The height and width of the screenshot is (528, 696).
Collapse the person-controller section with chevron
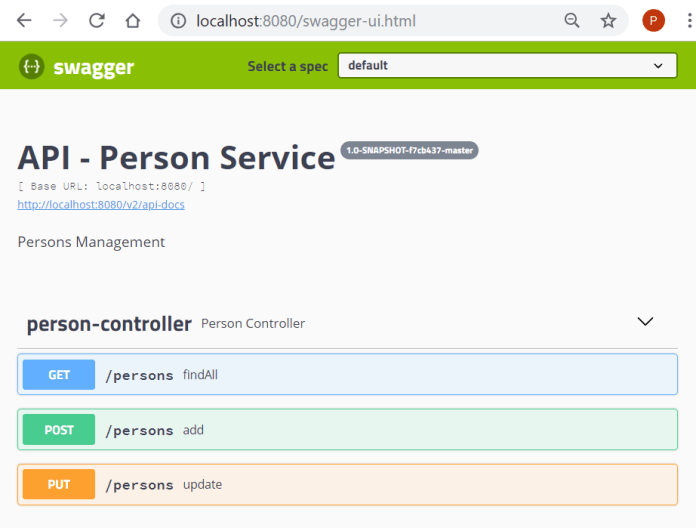[x=645, y=321]
